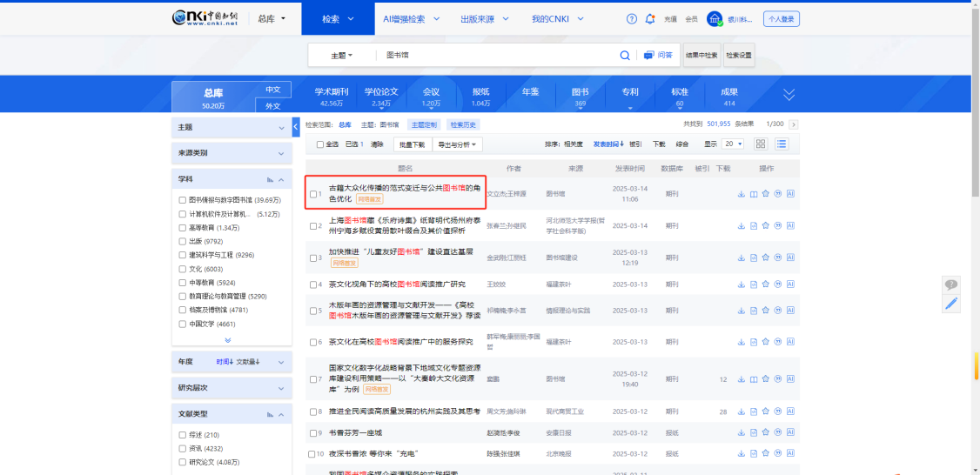Screen dimensions: 980x475
Task: Switch to the 外文 tab
Action: click(x=273, y=105)
